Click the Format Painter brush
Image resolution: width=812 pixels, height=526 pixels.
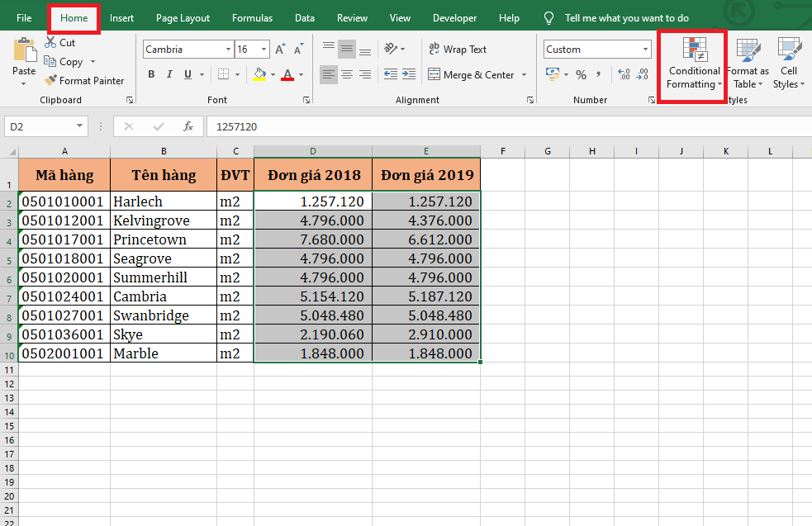(x=51, y=81)
